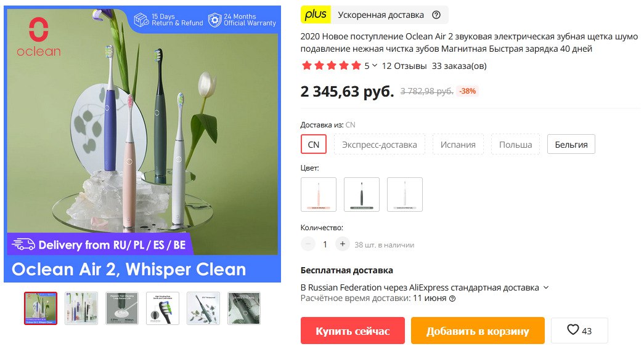Choose the pink toothbrush color swatch

click(319, 195)
